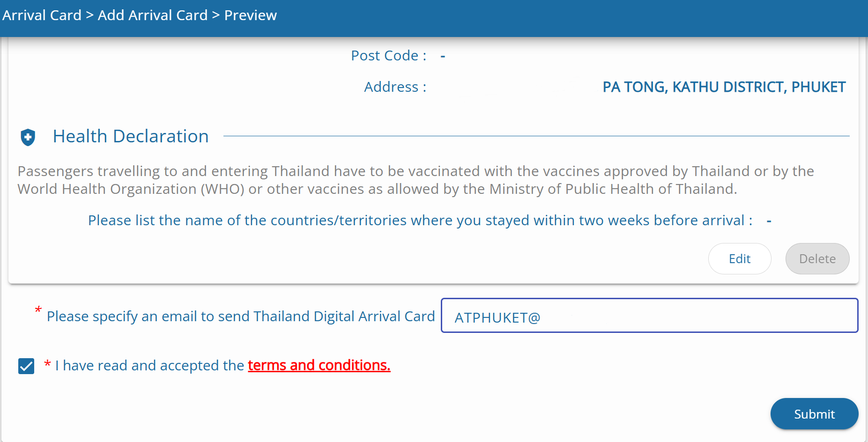Click the vaccination requirement paragraph
868x442 pixels.
(x=415, y=180)
